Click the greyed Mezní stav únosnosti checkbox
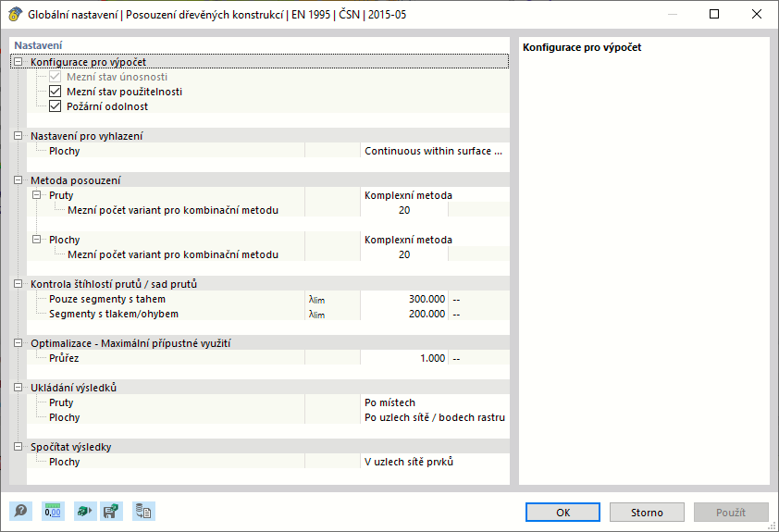The width and height of the screenshot is (779, 532). pos(55,77)
